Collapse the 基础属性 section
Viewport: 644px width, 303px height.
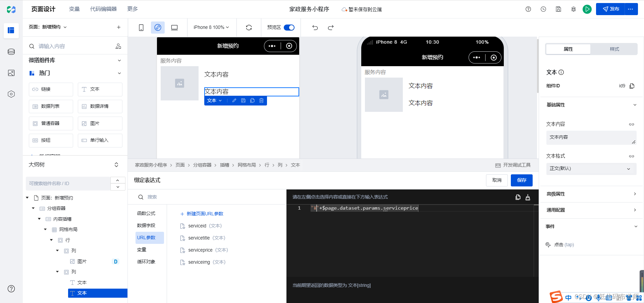click(635, 105)
